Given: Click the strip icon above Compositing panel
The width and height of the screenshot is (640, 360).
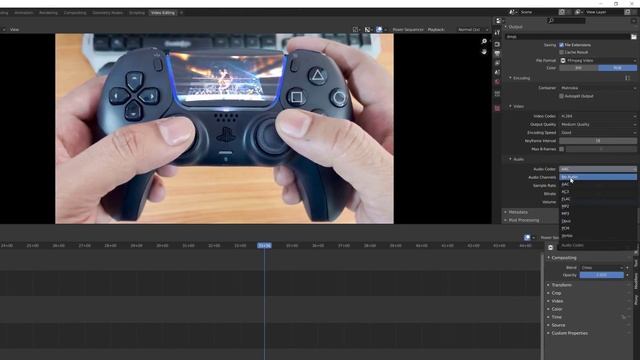Looking at the screenshot, I should (x=551, y=247).
